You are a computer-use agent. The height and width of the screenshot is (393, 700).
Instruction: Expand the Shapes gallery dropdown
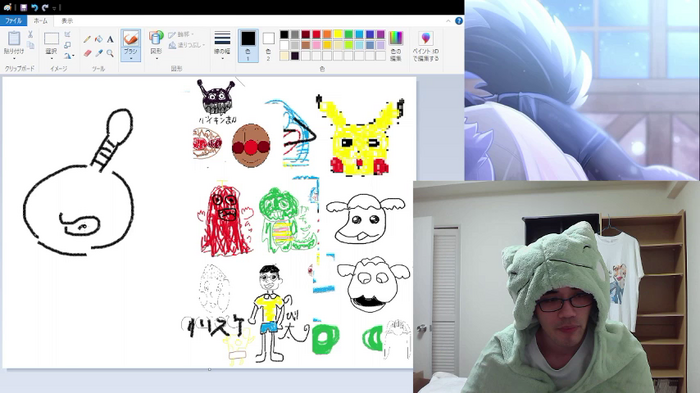(x=156, y=45)
